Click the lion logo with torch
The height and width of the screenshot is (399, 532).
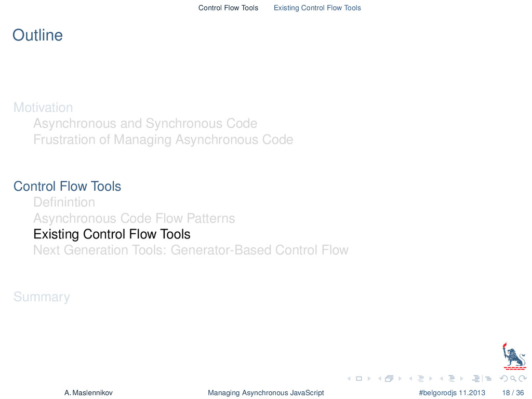514,355
